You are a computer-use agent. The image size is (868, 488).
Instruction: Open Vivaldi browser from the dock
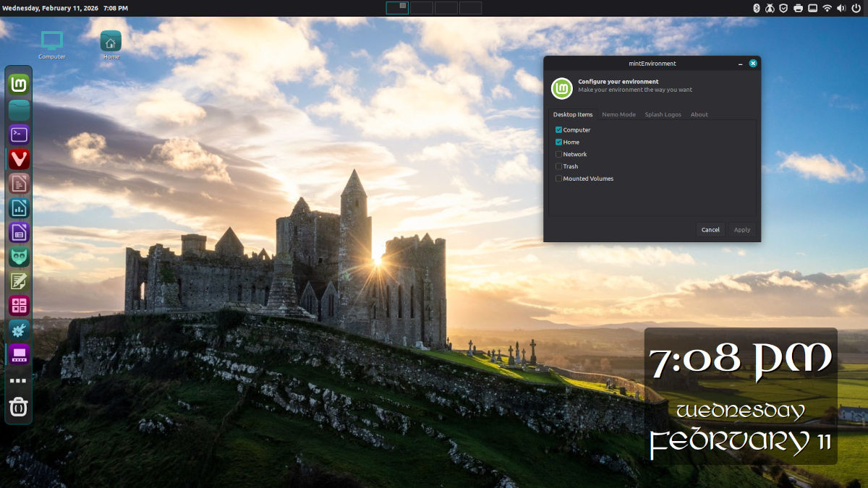coord(19,158)
